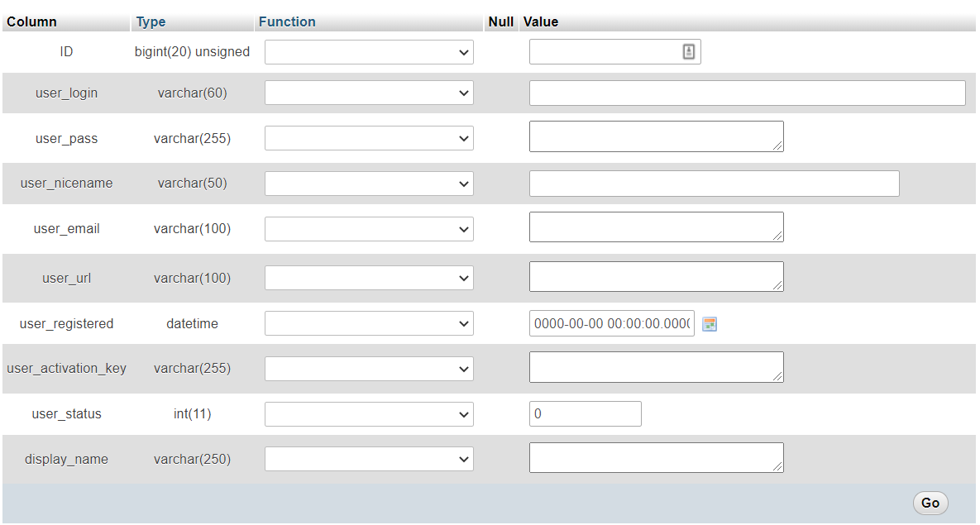Click the user_email value text area
Viewport: 980px width, 525px height.
(656, 227)
